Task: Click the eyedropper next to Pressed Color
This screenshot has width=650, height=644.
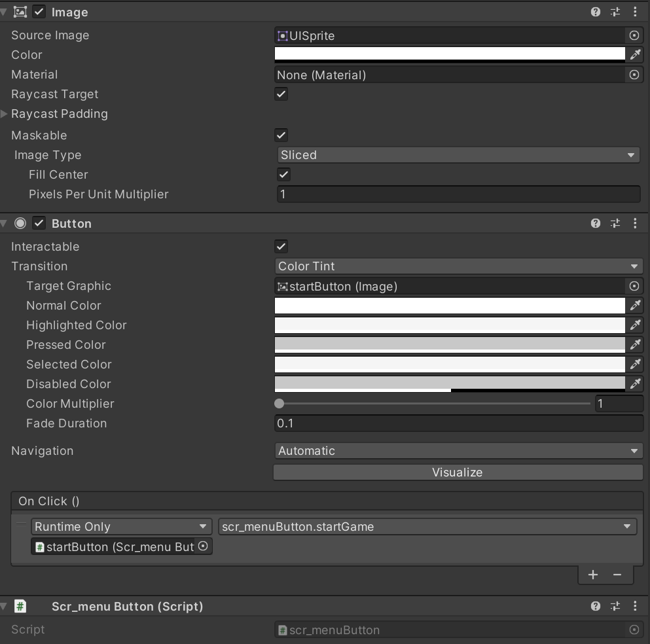Action: tap(634, 345)
